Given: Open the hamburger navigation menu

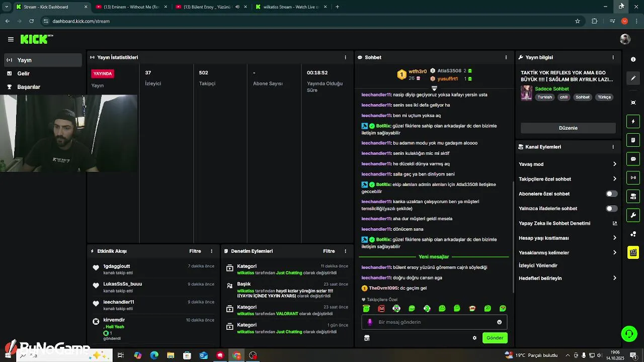Looking at the screenshot, I should (11, 39).
